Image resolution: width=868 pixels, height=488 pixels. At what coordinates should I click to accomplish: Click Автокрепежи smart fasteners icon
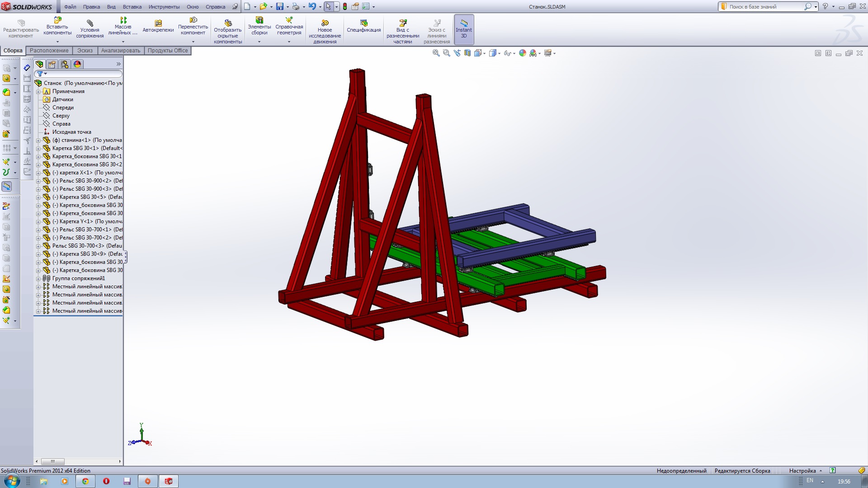[158, 23]
